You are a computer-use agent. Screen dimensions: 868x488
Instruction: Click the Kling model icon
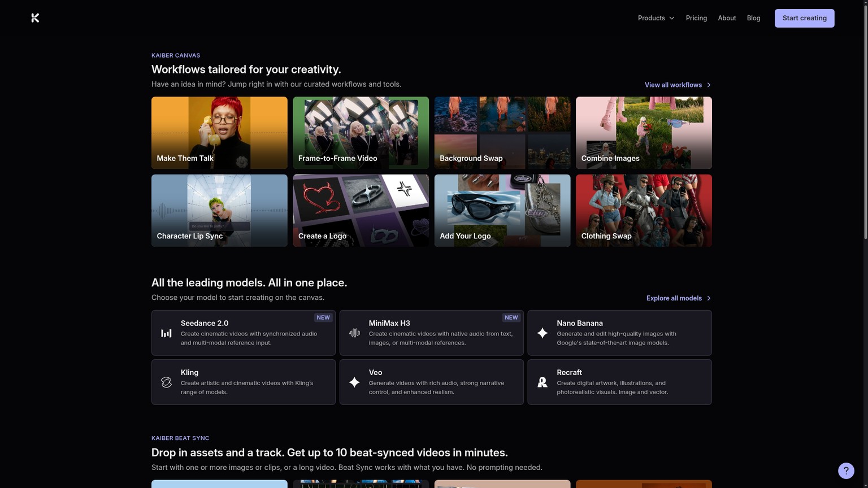pyautogui.click(x=166, y=382)
